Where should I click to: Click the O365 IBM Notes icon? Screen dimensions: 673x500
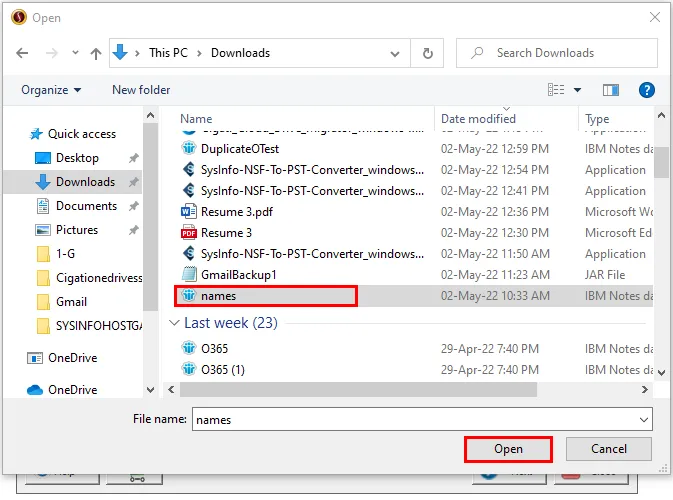[188, 348]
